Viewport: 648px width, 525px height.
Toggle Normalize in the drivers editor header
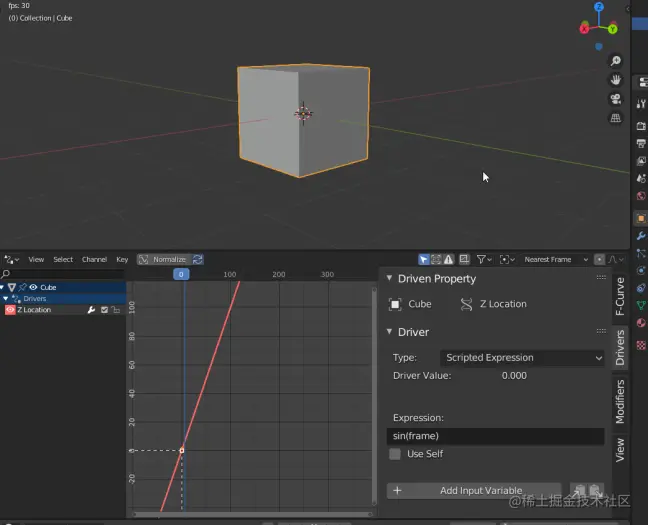pyautogui.click(x=164, y=259)
